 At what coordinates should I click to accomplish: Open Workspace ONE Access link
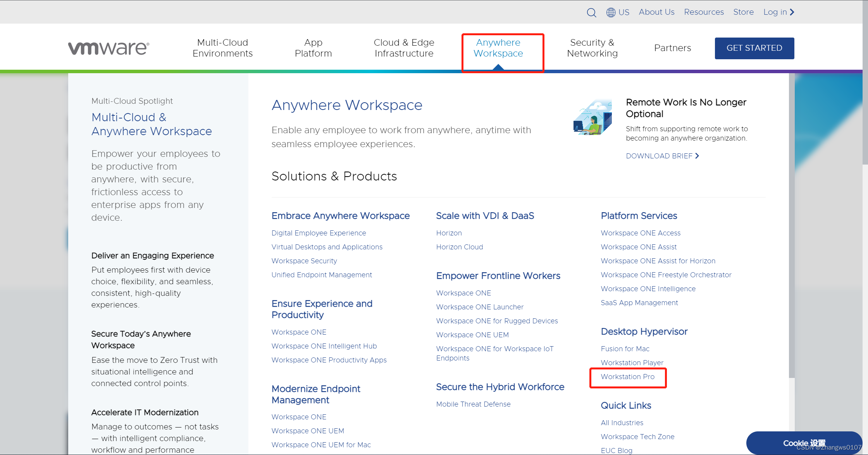[641, 233]
